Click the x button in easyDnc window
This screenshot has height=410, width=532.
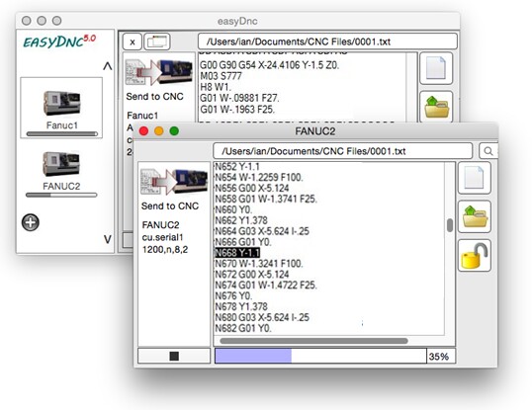pyautogui.click(x=132, y=41)
